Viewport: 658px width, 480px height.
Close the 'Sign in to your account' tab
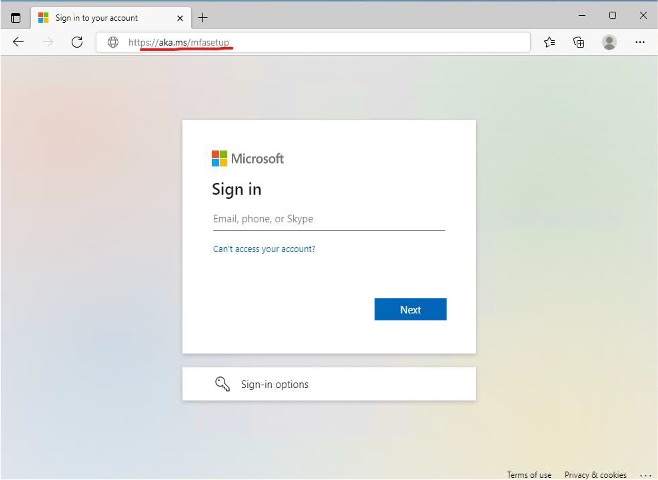click(181, 17)
